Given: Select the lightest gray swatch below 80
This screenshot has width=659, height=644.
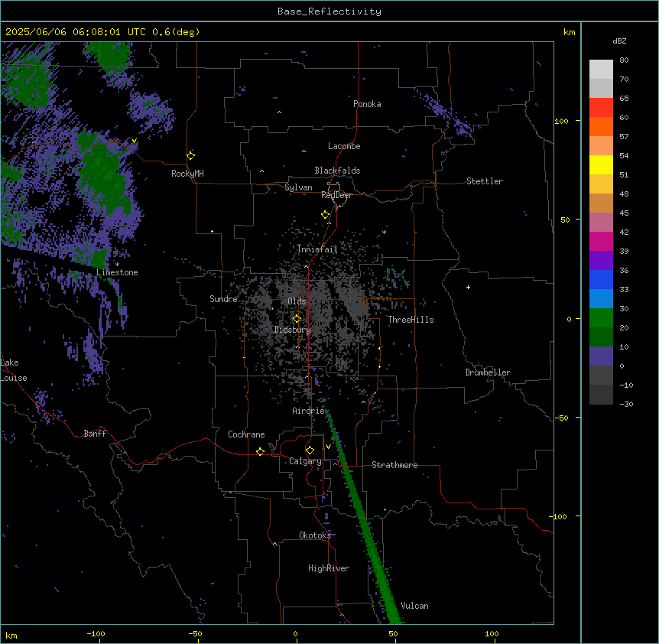Looking at the screenshot, I should (x=601, y=70).
